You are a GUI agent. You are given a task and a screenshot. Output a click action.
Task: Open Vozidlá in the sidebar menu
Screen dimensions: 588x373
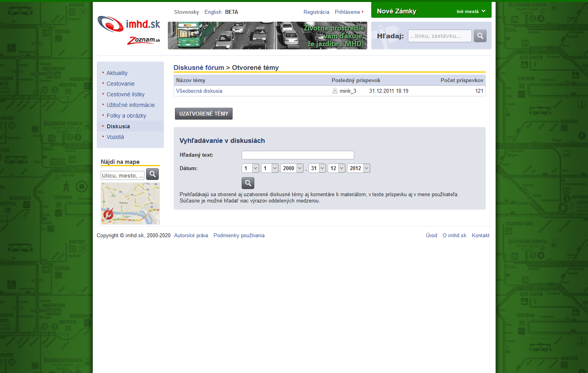pos(115,137)
